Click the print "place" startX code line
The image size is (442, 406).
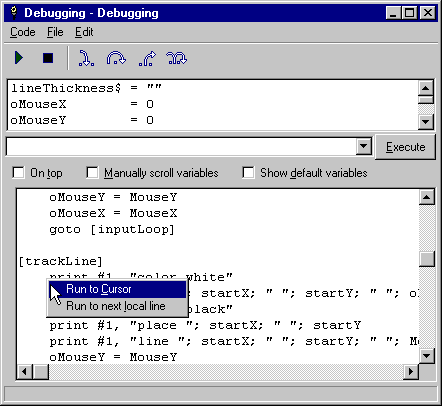(x=205, y=325)
